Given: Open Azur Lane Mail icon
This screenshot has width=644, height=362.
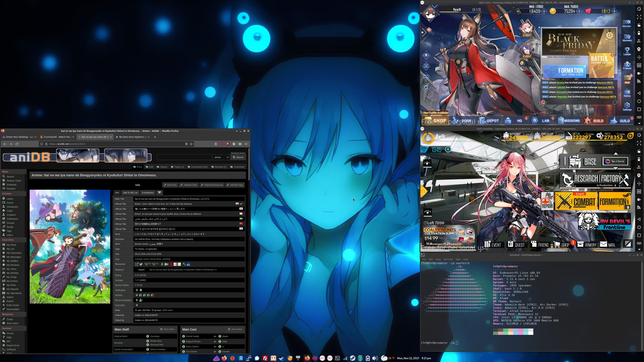Looking at the screenshot, I should click(x=627, y=79).
